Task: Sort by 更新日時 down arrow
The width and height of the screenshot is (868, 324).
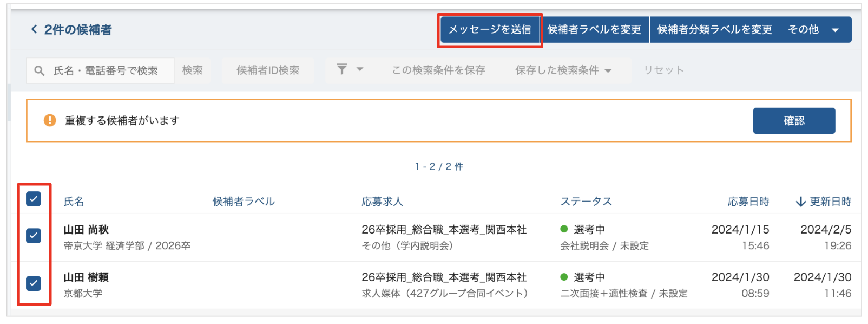Action: (800, 202)
